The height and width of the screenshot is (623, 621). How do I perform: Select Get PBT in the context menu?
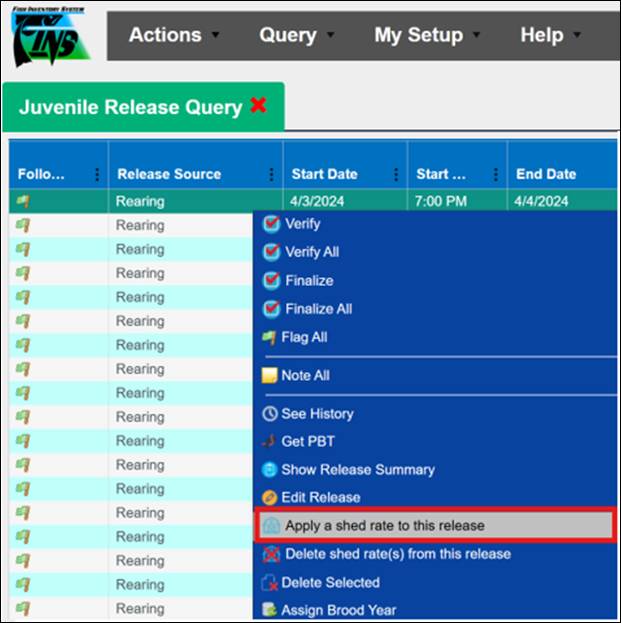click(x=308, y=441)
